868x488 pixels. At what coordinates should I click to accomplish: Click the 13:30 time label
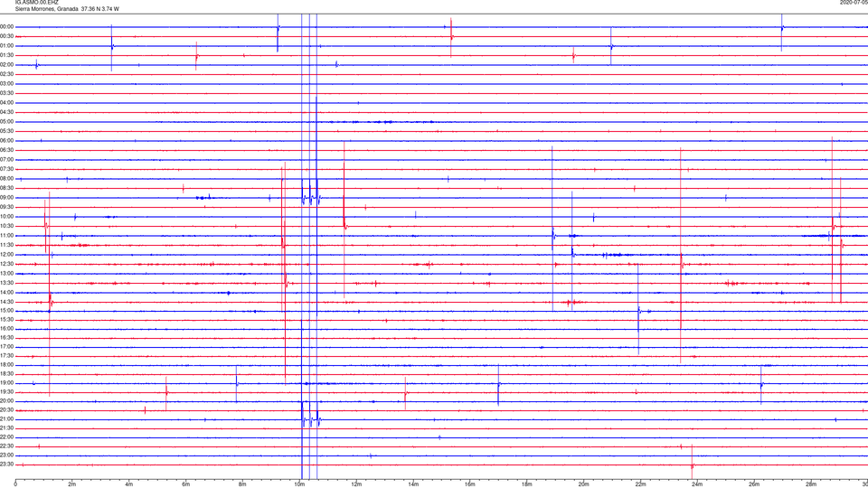pos(7,283)
